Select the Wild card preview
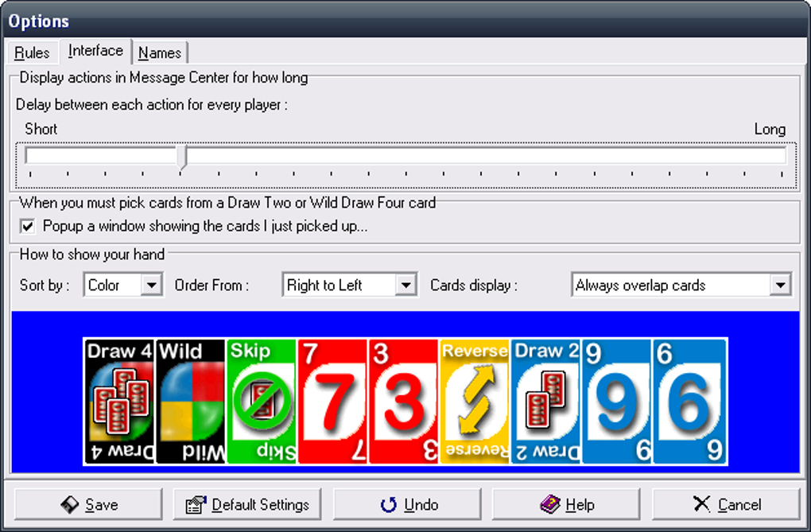 tap(191, 402)
